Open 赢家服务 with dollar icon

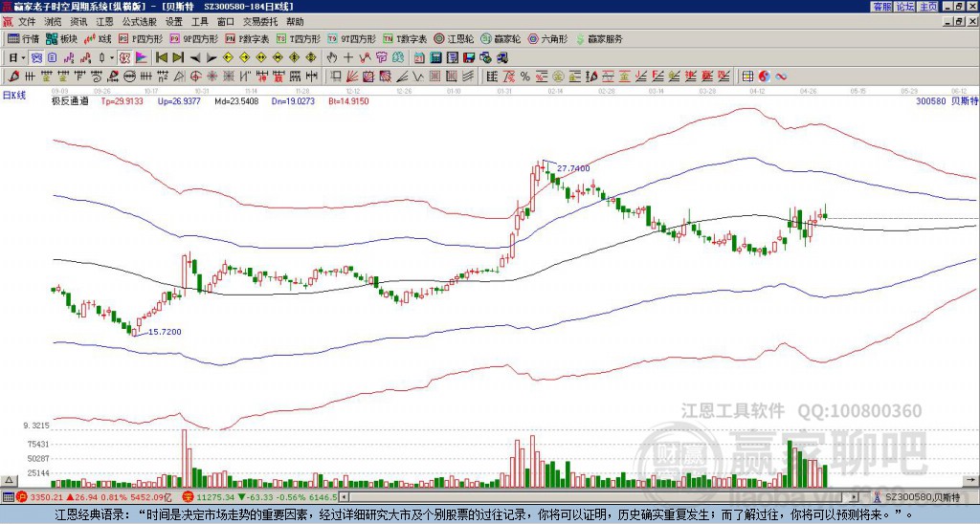[599, 38]
